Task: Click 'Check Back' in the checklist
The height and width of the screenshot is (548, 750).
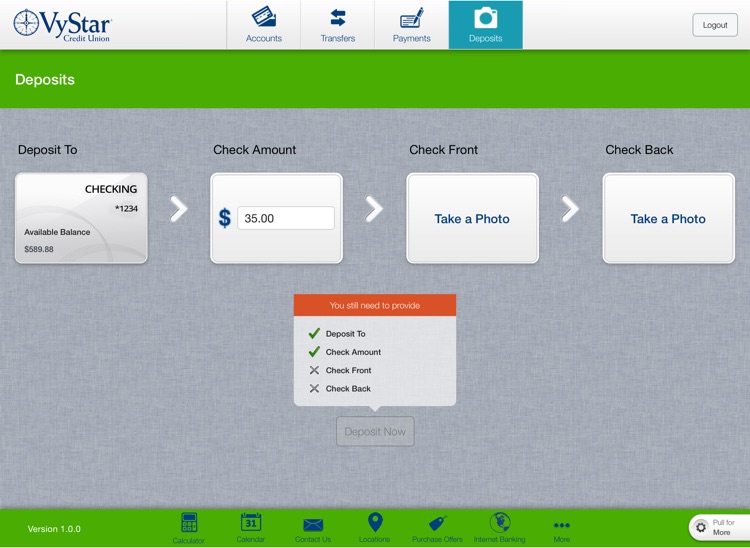Action: tap(348, 389)
